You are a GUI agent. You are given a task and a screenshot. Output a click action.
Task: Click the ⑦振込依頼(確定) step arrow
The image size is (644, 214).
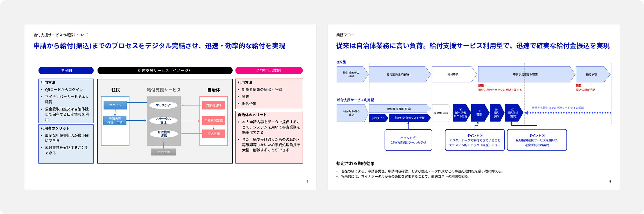[x=514, y=113]
